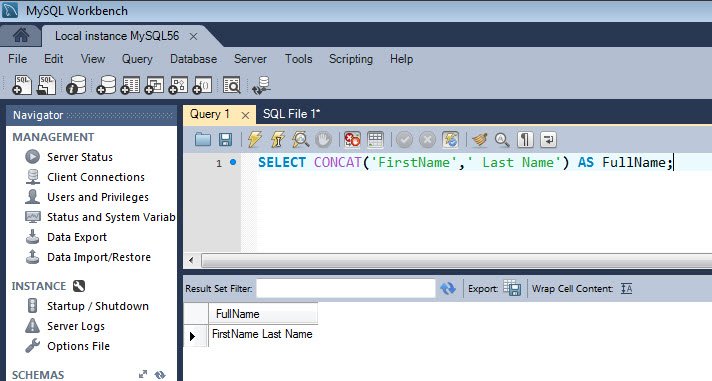The height and width of the screenshot is (381, 712).
Task: Export recordset to file icon
Action: 512,288
